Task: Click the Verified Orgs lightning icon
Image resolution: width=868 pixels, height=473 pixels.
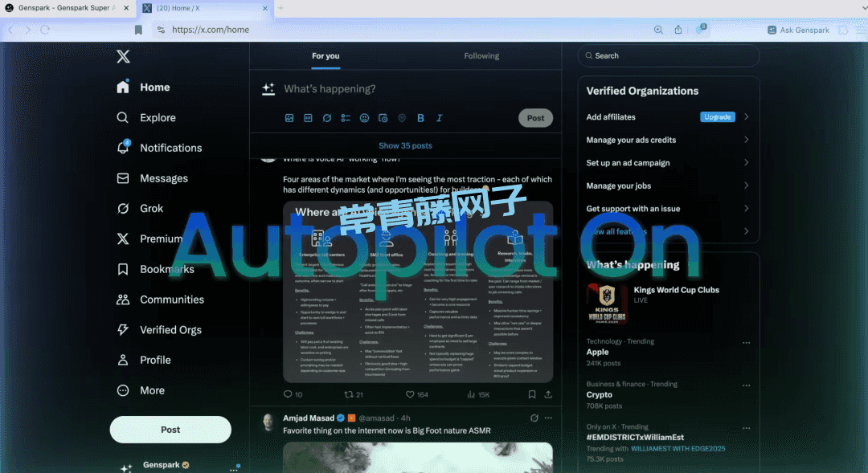Action: [123, 330]
